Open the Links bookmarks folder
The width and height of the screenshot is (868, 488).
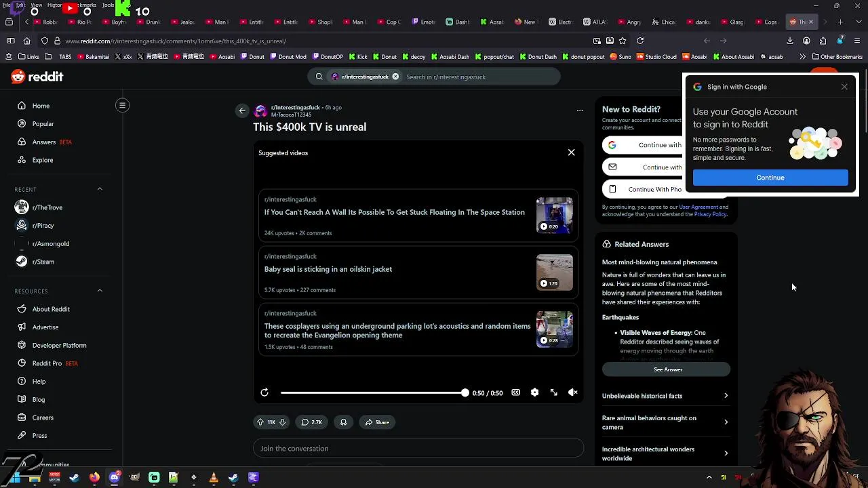click(29, 57)
